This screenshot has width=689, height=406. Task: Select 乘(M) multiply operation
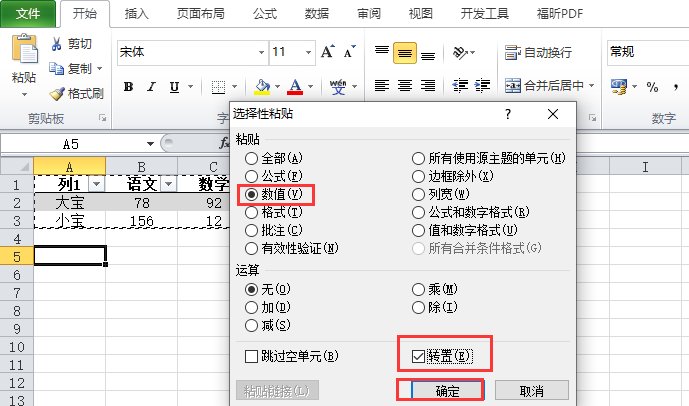[x=435, y=289]
